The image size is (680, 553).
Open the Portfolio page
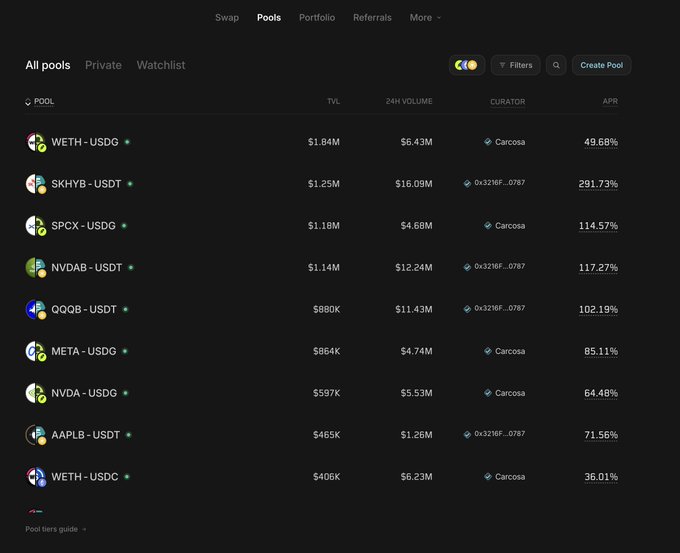click(x=317, y=18)
